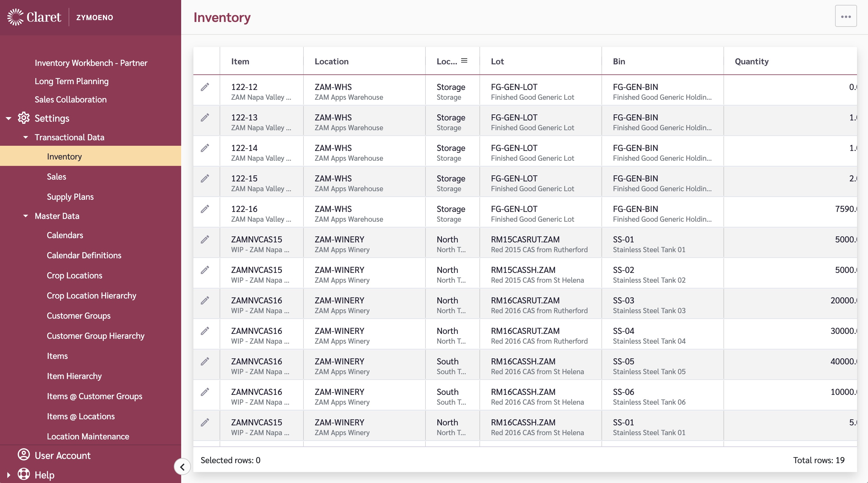Open Supply Plans in the sidebar

click(70, 197)
